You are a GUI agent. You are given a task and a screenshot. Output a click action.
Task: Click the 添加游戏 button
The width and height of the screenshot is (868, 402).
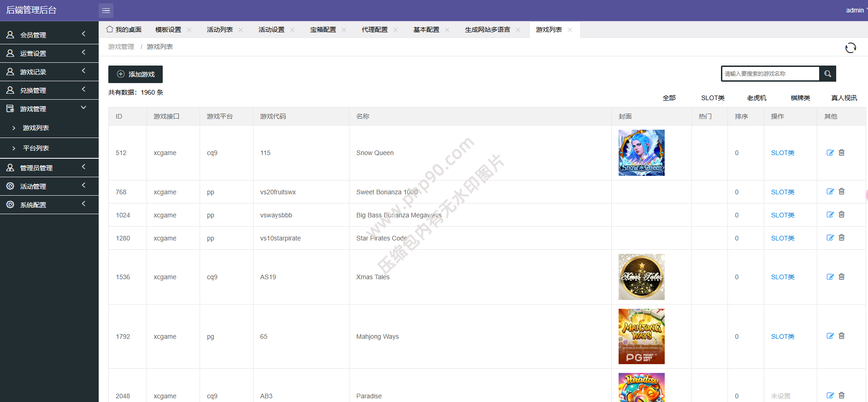(x=136, y=74)
